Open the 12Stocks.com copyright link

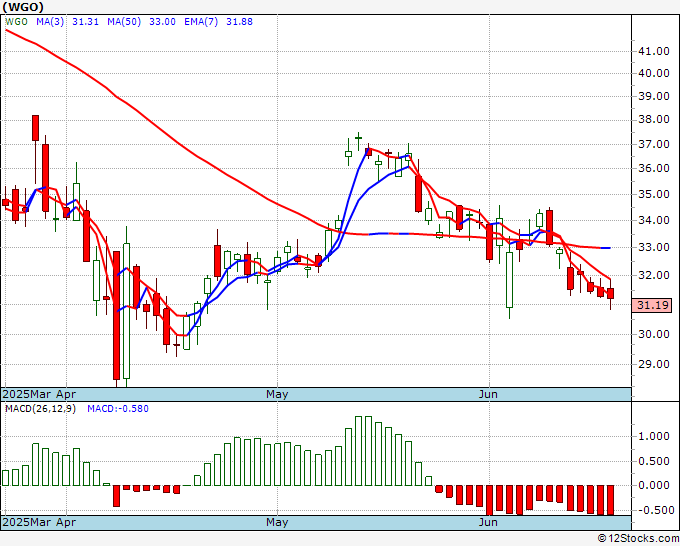tap(638, 539)
